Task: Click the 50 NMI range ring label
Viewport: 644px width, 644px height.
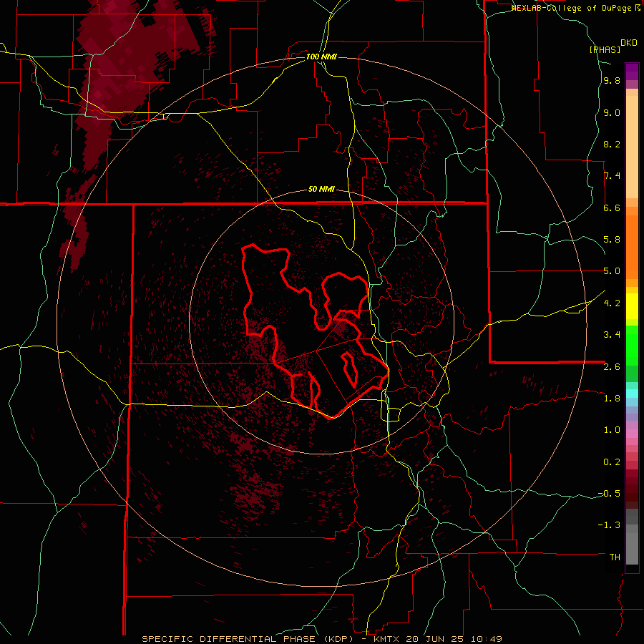Action: click(321, 190)
